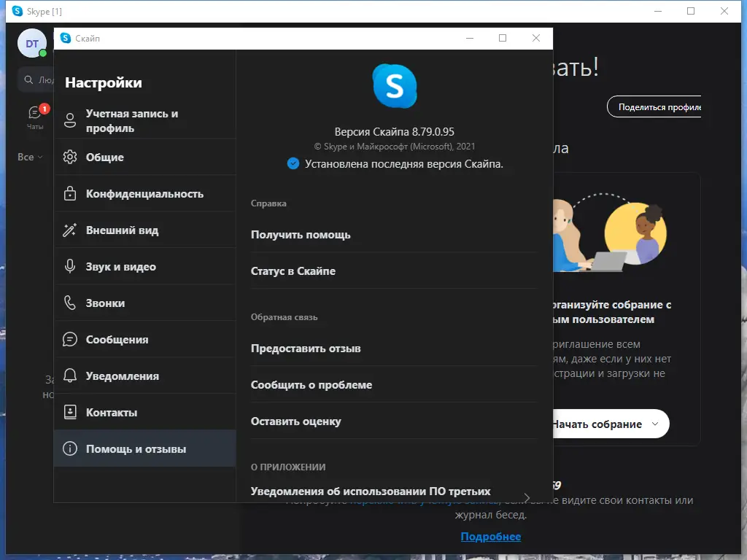747x560 pixels.
Task: Click the Help and feedback info icon
Action: pos(70,448)
